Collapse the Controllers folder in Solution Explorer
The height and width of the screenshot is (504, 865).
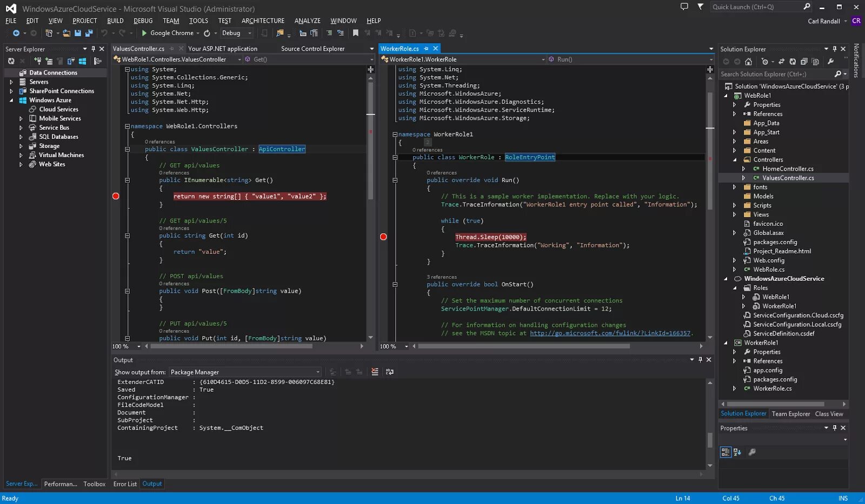pos(735,160)
